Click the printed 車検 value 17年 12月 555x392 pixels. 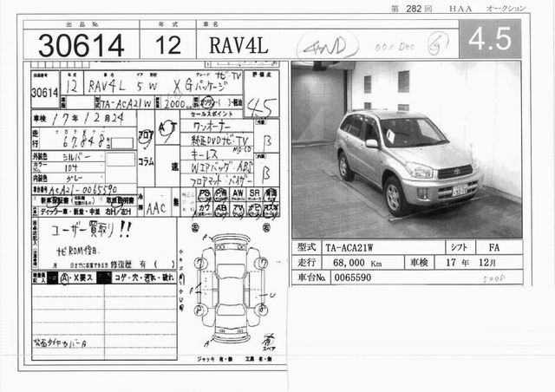coord(471,263)
